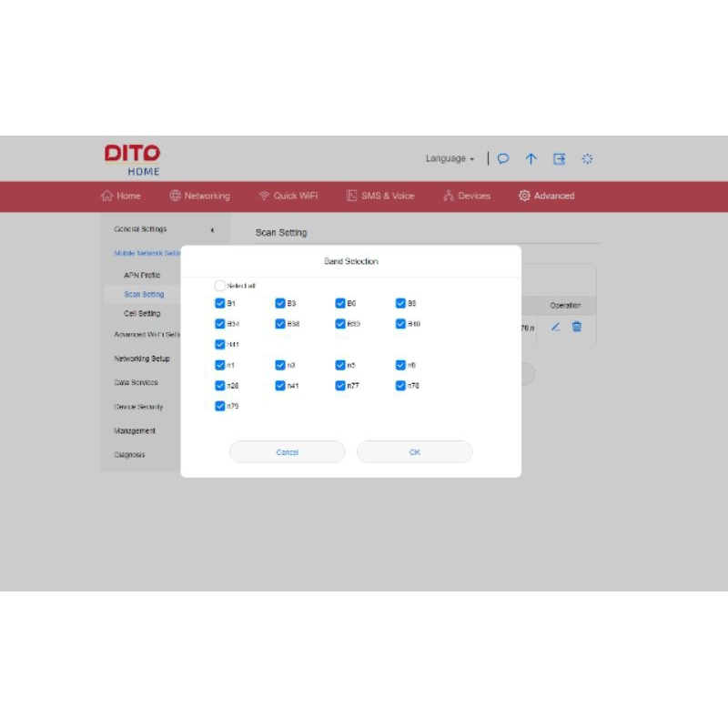728x728 pixels.
Task: Open the Language dropdown
Action: (x=450, y=158)
